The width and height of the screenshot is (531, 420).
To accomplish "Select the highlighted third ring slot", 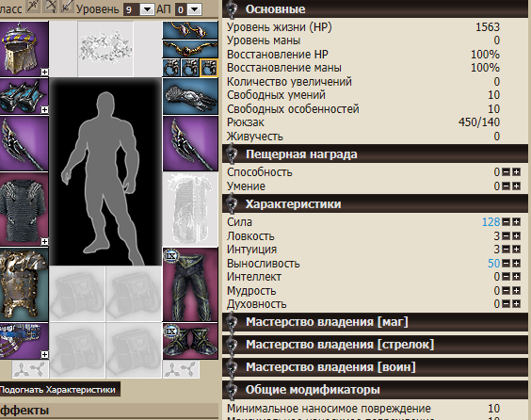I will click(209, 68).
